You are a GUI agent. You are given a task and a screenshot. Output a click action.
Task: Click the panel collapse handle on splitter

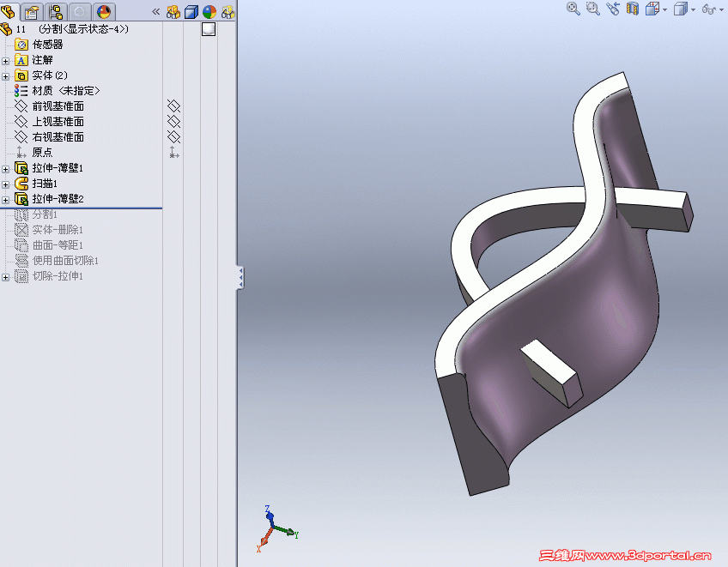pyautogui.click(x=240, y=277)
